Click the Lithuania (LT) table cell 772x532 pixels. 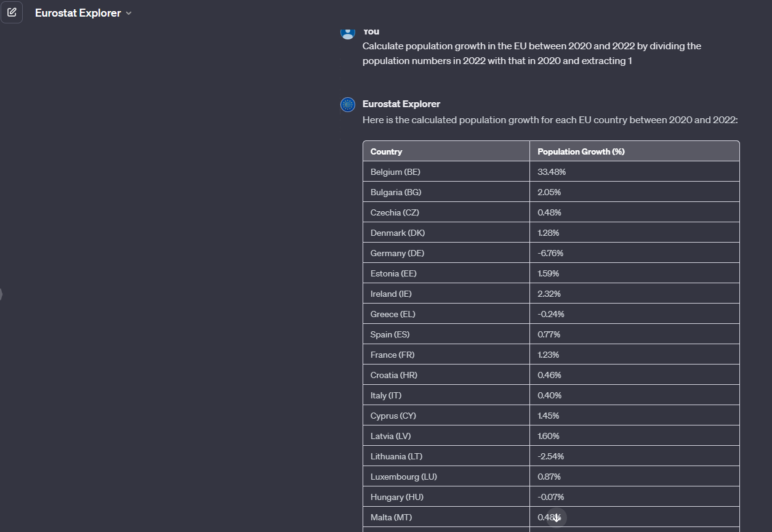point(446,456)
